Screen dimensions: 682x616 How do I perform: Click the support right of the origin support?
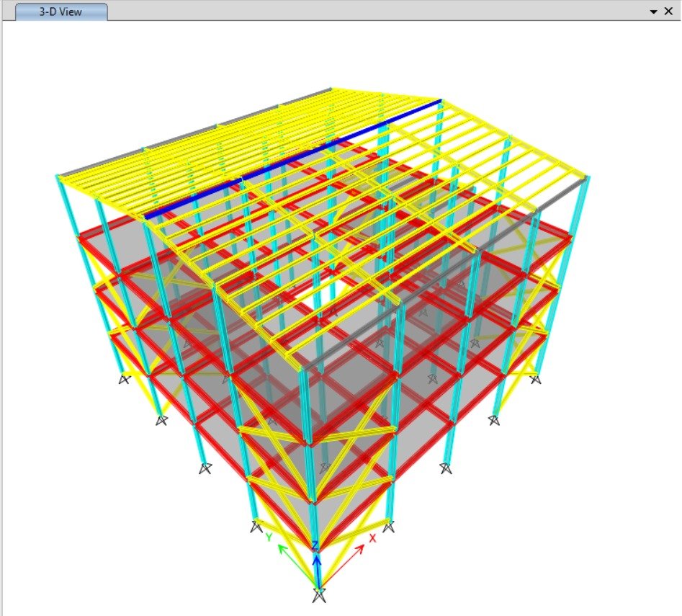(x=389, y=526)
